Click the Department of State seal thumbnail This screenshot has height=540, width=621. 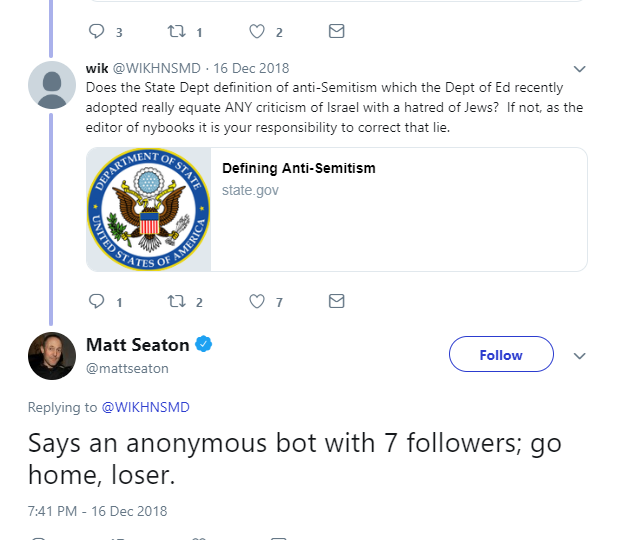(148, 210)
